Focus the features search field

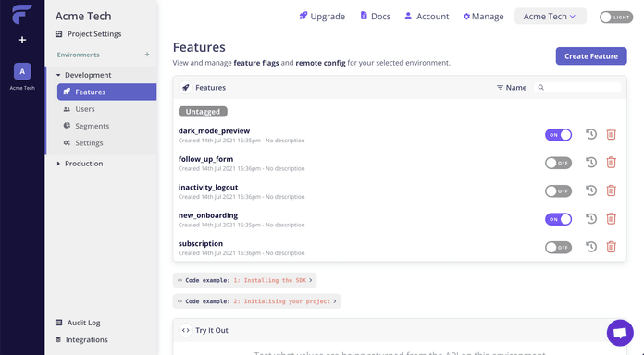coord(577,88)
